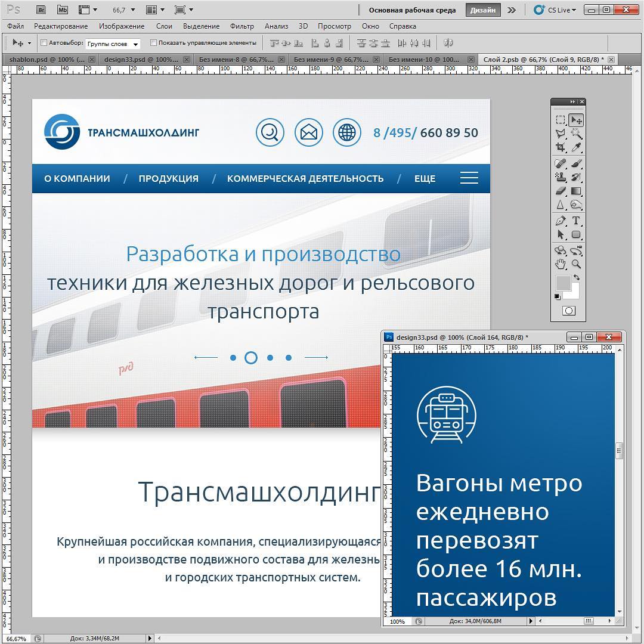Close the Слой 2.psb tab
Image resolution: width=644 pixels, height=644 pixels.
click(611, 60)
